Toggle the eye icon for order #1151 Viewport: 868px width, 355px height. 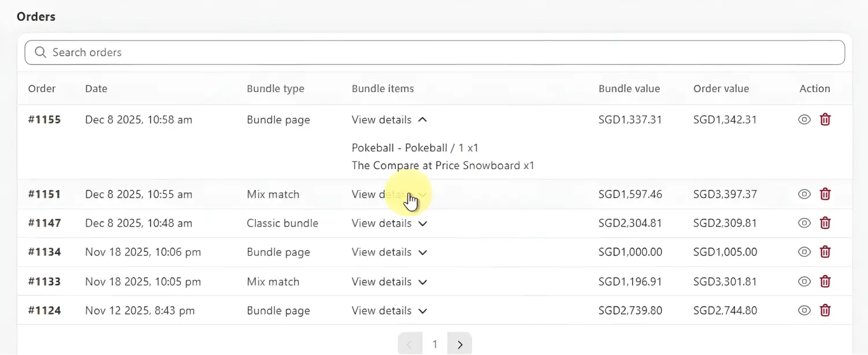[804, 194]
